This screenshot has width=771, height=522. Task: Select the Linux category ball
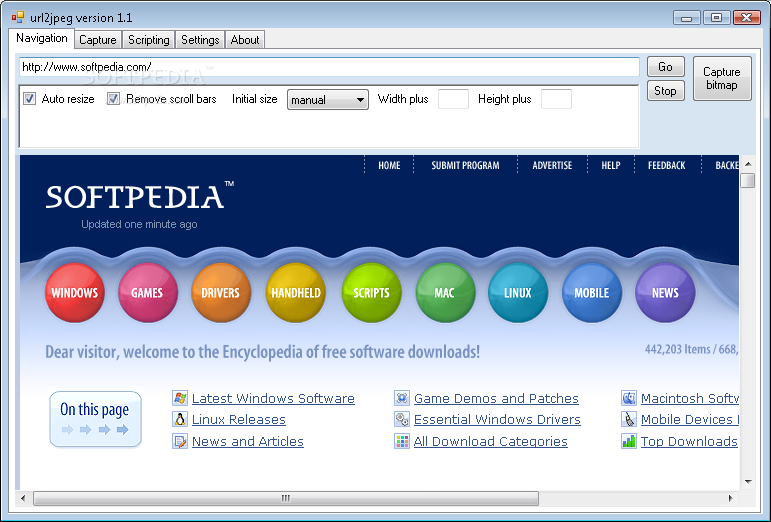point(518,293)
